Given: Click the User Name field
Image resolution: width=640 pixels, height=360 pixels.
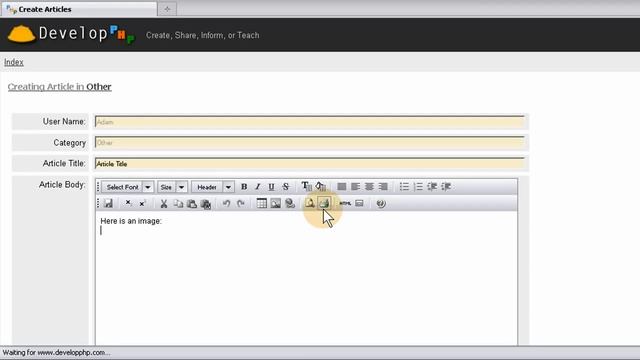Looking at the screenshot, I should [309, 122].
